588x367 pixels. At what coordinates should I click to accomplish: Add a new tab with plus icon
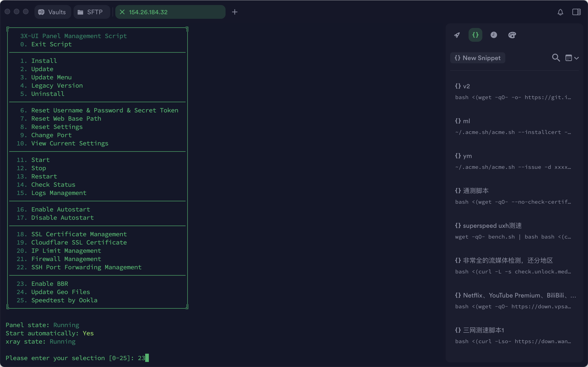(235, 12)
